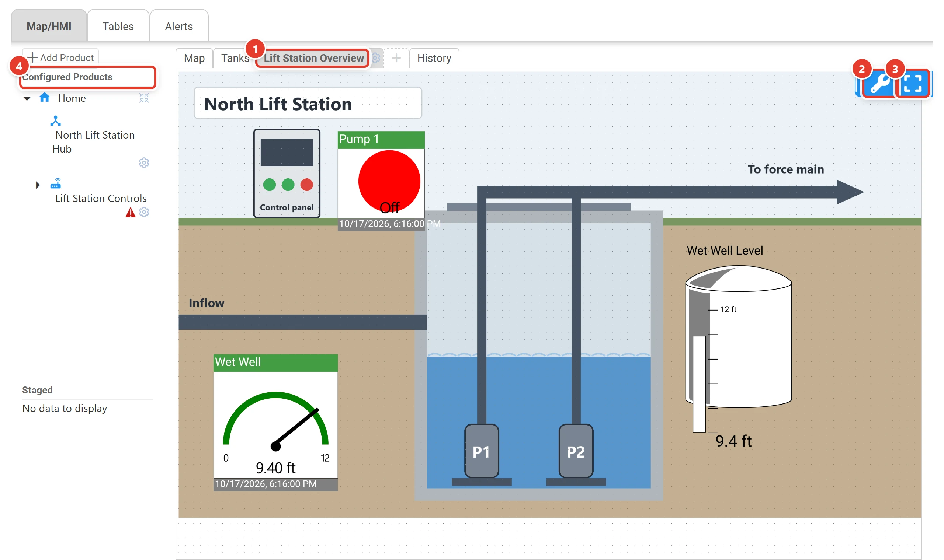Click the North Lift Station title box
Image resolution: width=944 pixels, height=560 pixels.
pyautogui.click(x=308, y=104)
